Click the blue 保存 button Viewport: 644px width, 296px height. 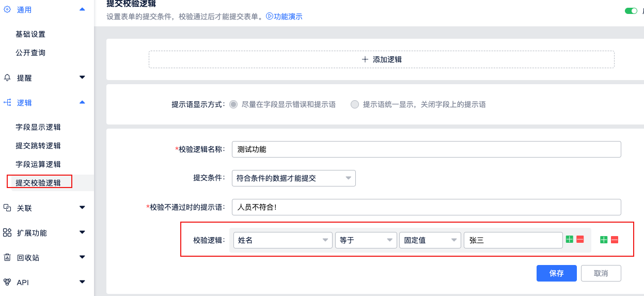(556, 273)
